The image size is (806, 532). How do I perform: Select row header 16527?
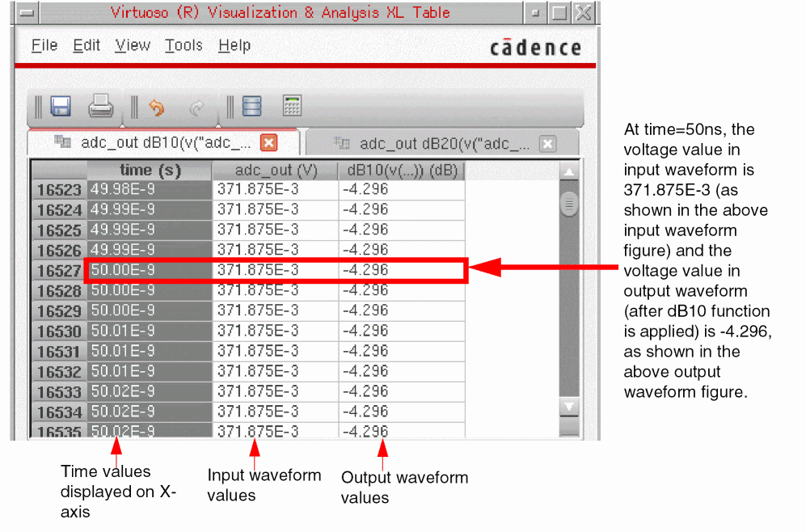[x=59, y=270]
